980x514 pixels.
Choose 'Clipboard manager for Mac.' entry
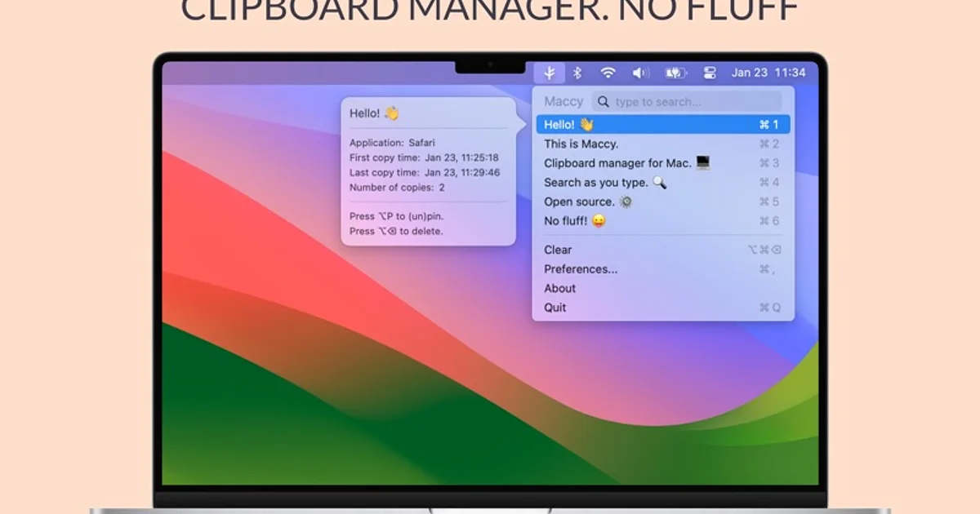pos(663,163)
